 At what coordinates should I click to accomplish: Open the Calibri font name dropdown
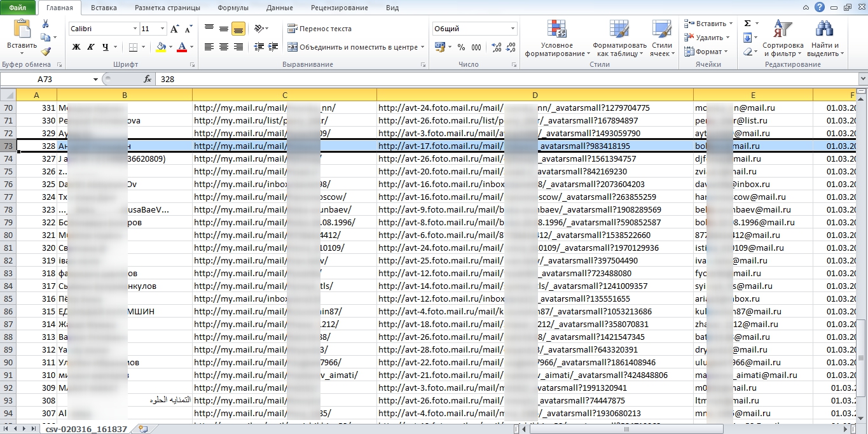(x=135, y=29)
